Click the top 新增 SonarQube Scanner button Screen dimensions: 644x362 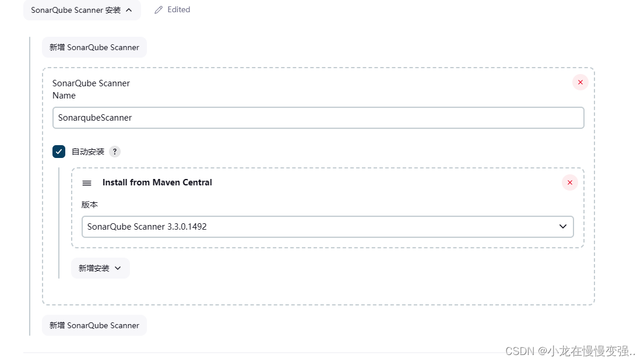point(94,47)
